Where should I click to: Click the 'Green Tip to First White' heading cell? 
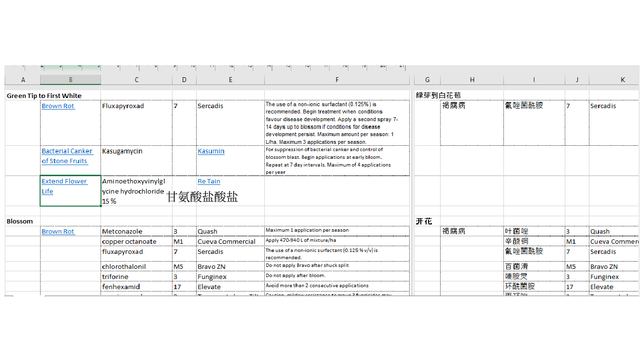coord(44,96)
